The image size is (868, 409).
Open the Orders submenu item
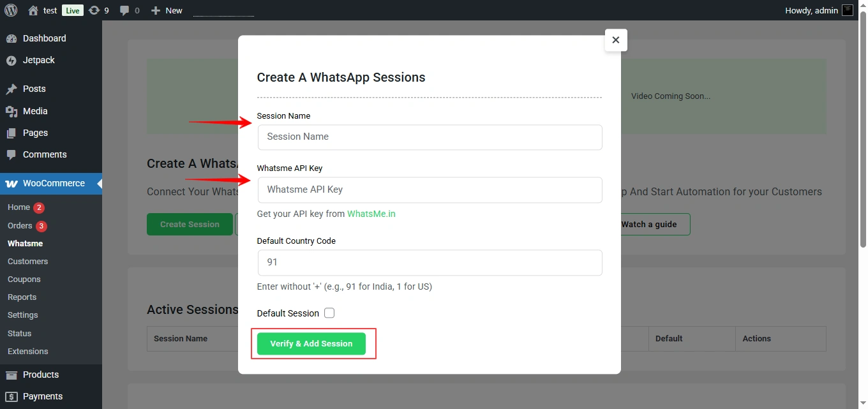click(x=20, y=226)
